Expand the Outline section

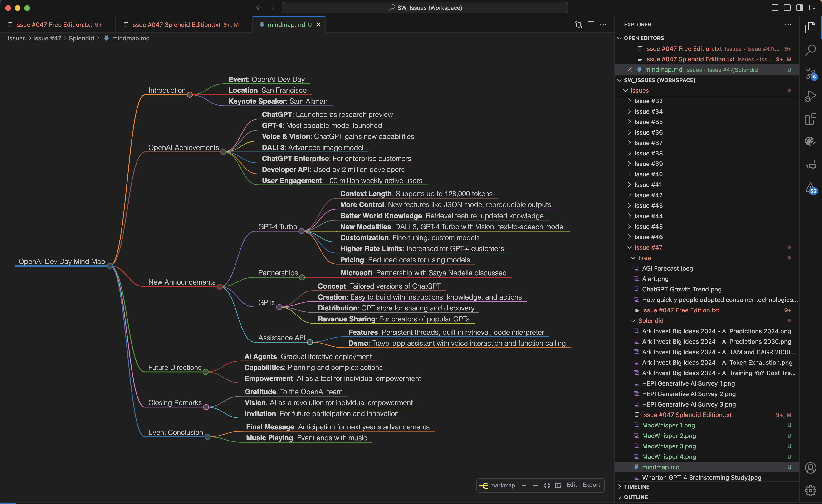[x=707, y=497]
